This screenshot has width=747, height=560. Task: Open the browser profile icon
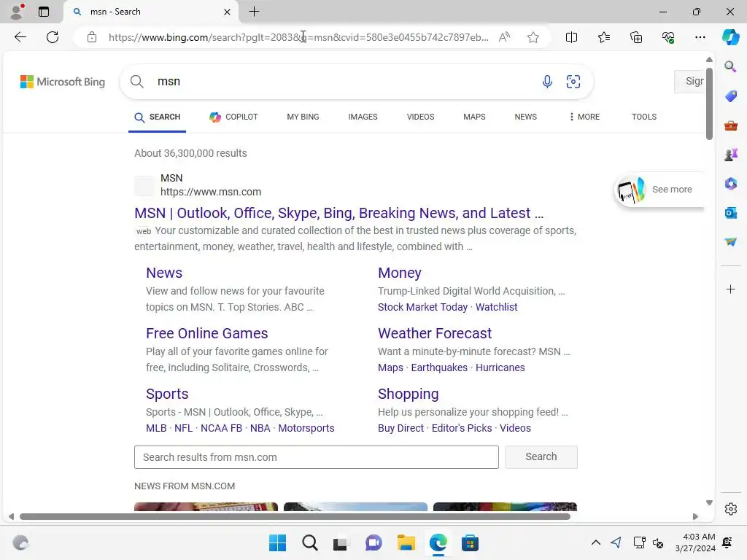[17, 12]
